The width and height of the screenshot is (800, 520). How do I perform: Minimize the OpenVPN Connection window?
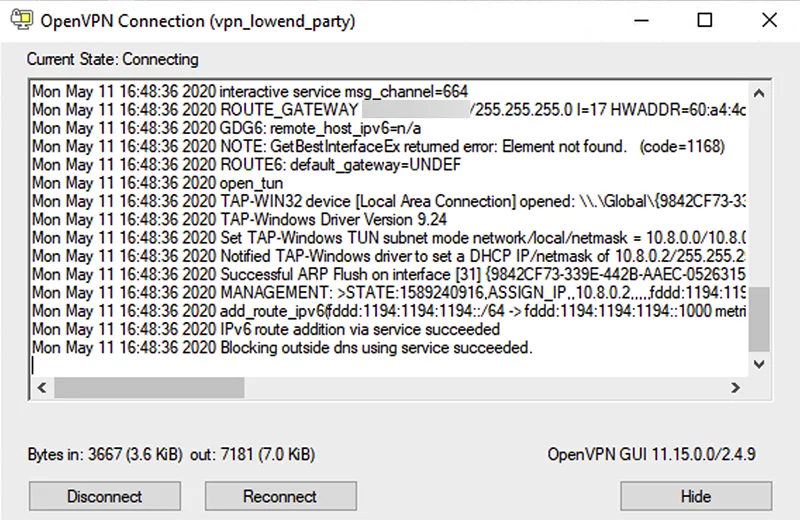click(x=641, y=20)
